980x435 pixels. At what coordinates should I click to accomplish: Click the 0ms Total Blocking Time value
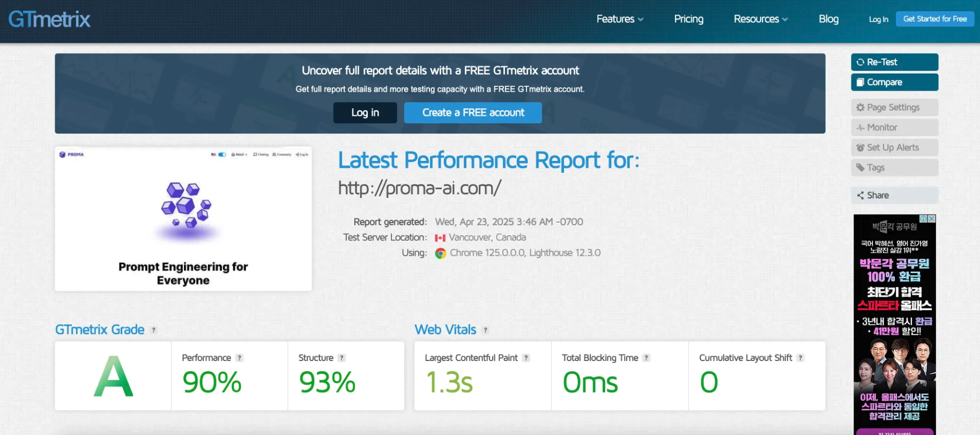tap(590, 382)
